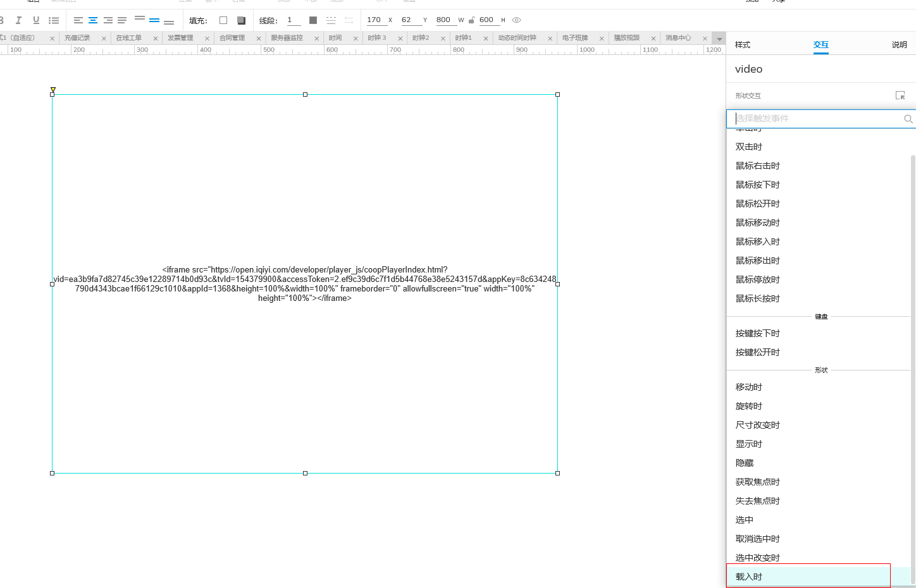Image resolution: width=916 pixels, height=588 pixels.
Task: Open interaction editor dialog icon
Action: pyautogui.click(x=900, y=95)
